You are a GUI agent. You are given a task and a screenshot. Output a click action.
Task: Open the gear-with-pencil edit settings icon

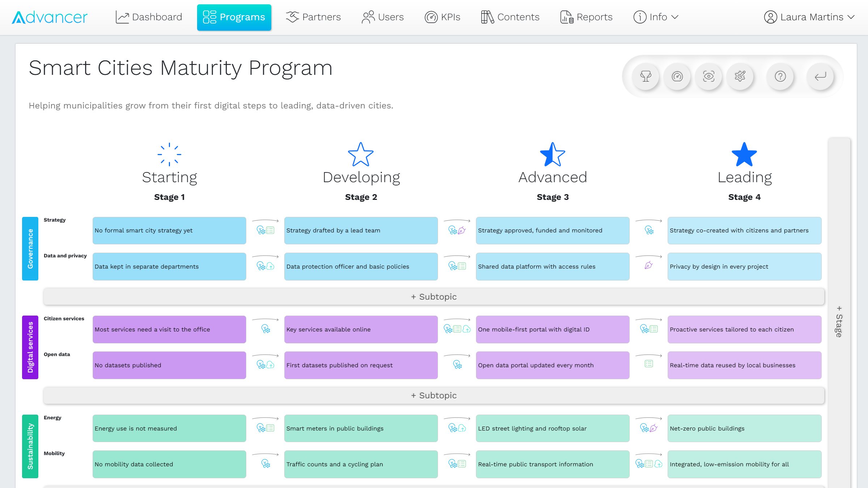point(740,76)
